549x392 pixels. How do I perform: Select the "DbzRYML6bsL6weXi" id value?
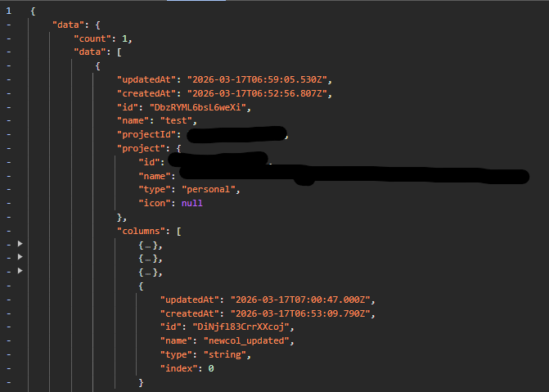tap(198, 107)
